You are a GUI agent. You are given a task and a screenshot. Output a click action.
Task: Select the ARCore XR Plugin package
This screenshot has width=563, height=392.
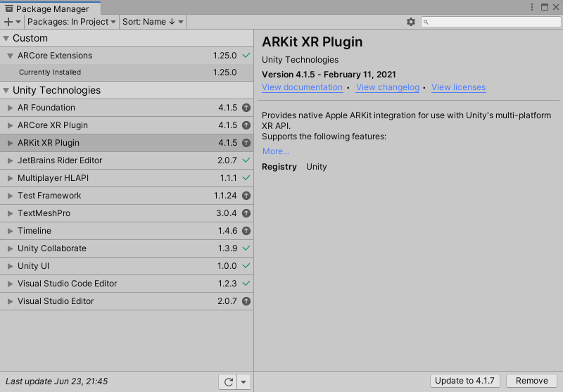[x=127, y=125]
